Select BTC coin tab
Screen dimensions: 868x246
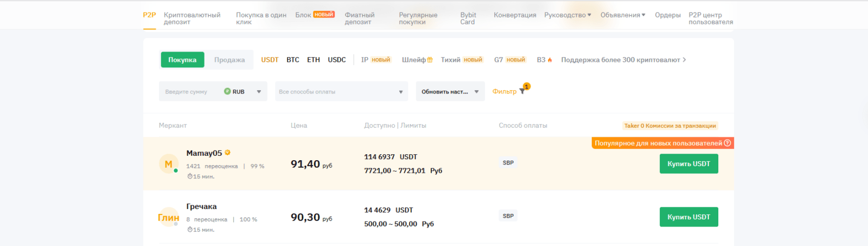[293, 60]
